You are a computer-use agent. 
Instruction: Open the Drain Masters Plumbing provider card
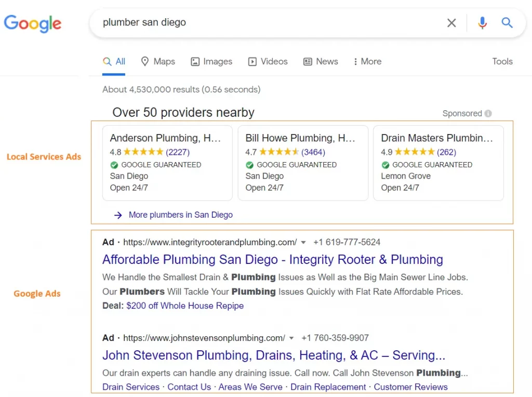point(438,163)
